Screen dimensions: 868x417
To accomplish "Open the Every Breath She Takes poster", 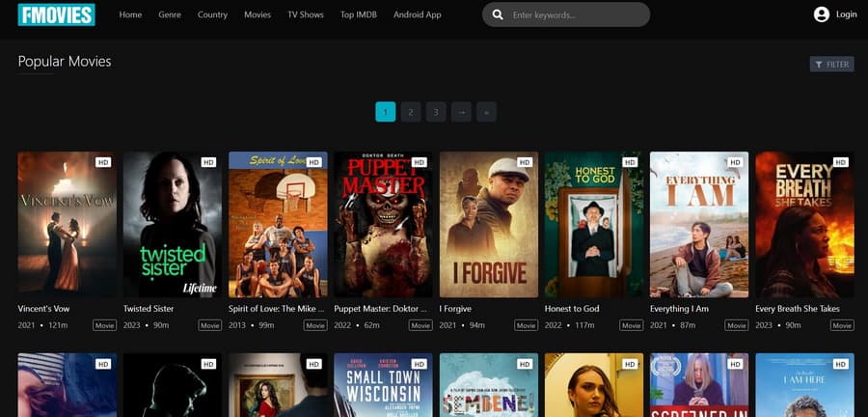I will pyautogui.click(x=805, y=225).
